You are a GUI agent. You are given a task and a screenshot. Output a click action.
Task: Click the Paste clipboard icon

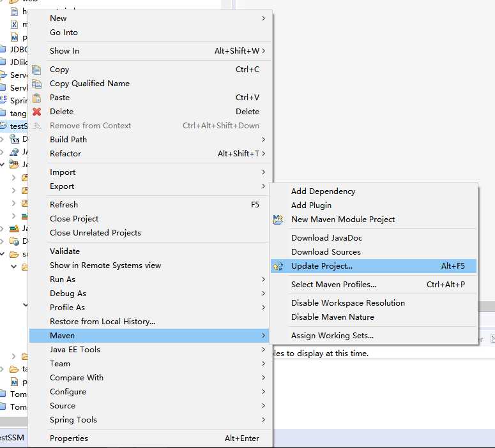coord(36,98)
